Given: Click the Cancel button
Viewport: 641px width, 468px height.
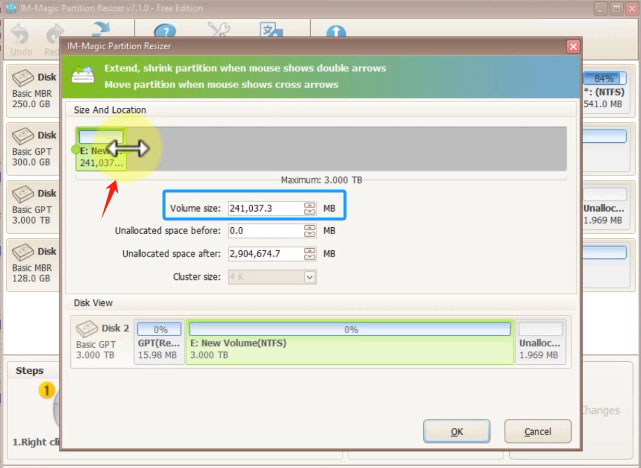Looking at the screenshot, I should pyautogui.click(x=538, y=431).
